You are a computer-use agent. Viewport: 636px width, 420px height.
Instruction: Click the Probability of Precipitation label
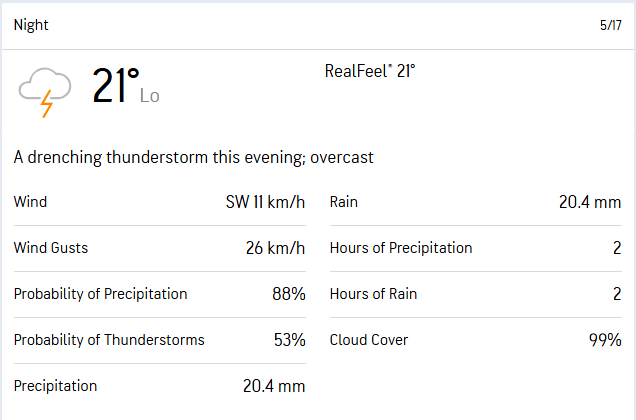point(100,294)
